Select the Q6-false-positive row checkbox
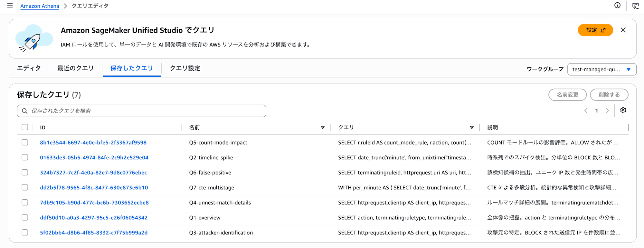This screenshot has width=644, height=248. click(25, 172)
